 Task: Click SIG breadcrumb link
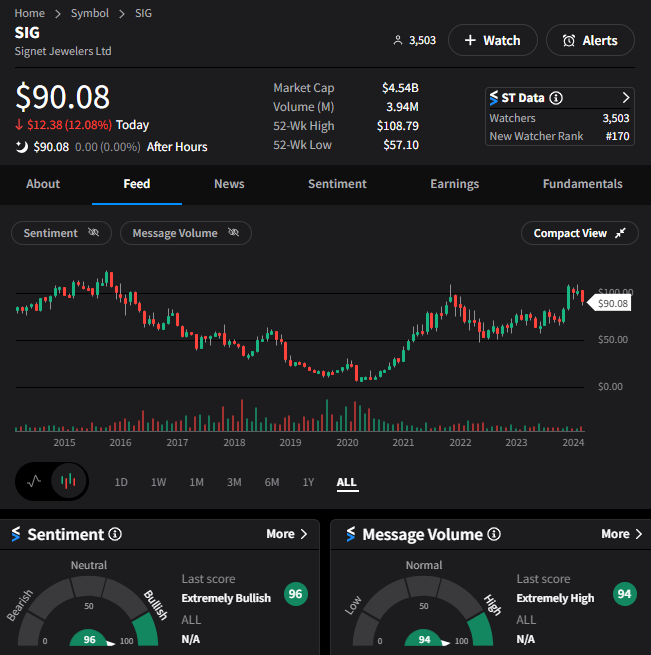click(x=143, y=13)
